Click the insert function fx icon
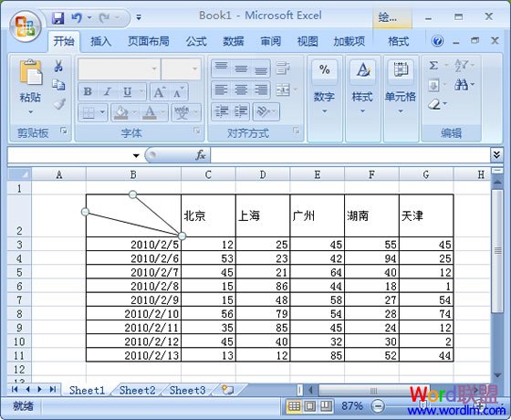Screen dimensions: 511x420 [201, 155]
